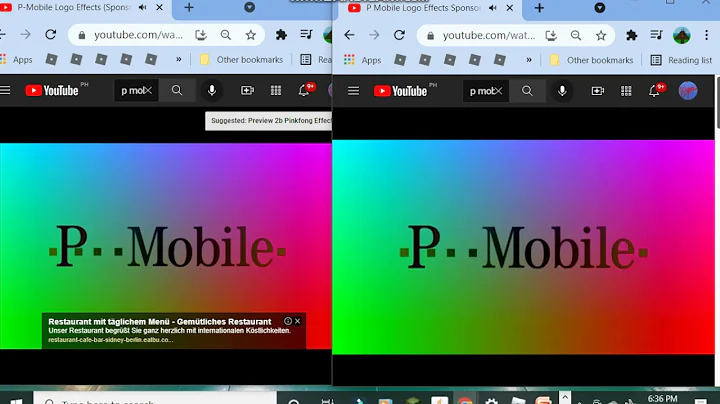
Task: Open media control icon in right window
Action: click(x=657, y=35)
